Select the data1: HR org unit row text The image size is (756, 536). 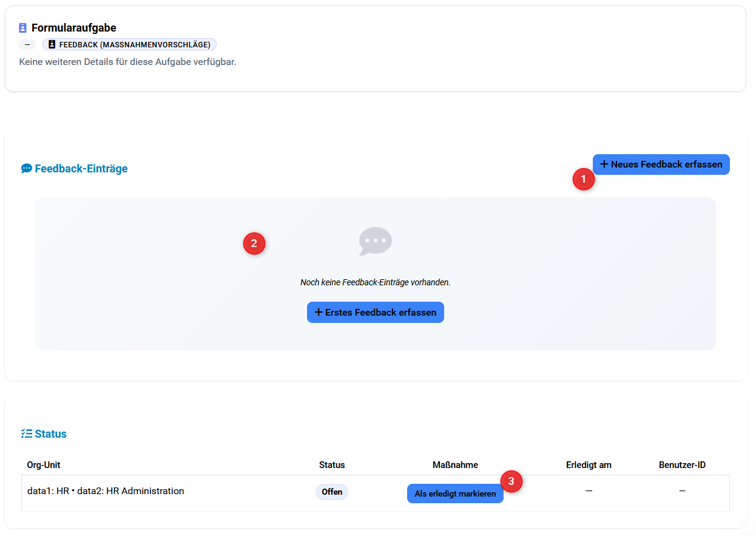[106, 491]
